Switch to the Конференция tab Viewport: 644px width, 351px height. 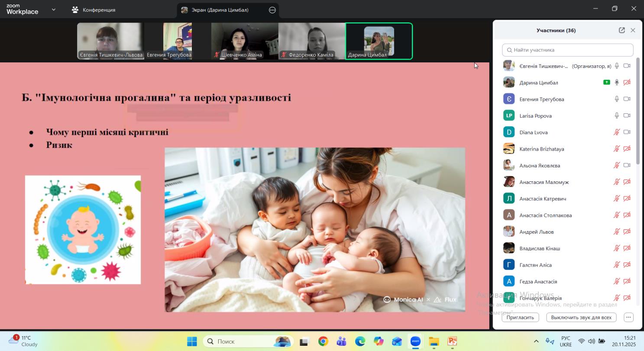pyautogui.click(x=94, y=10)
